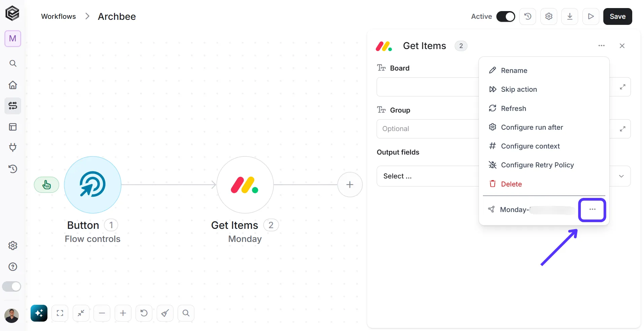This screenshot has width=644, height=331.
Task: Click the manual trigger hand badge
Action: pyautogui.click(x=46, y=185)
